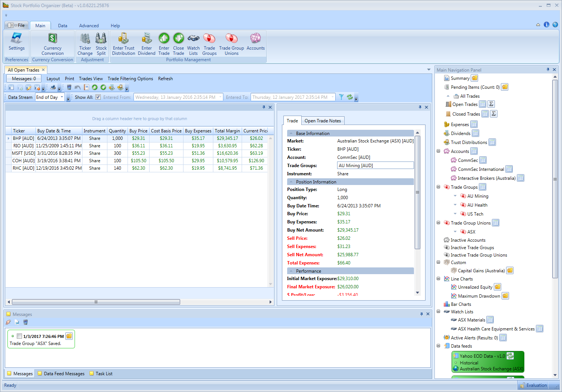Collapse the Trade Groups tree node
562x392 pixels.
[438, 187]
